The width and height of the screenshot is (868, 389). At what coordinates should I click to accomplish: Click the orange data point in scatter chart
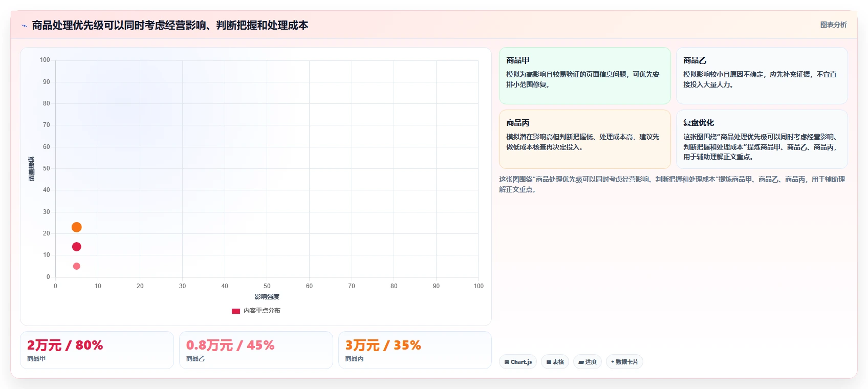pyautogui.click(x=77, y=227)
